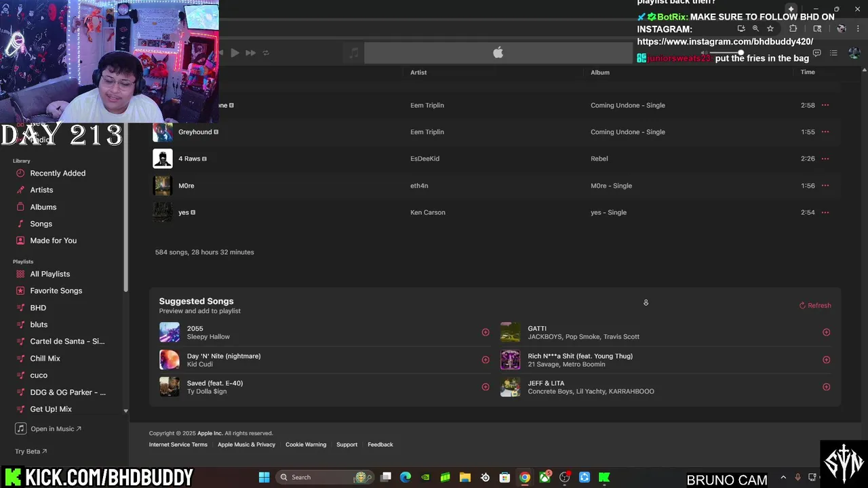This screenshot has height=488, width=868.
Task: Open the bluts playlist
Action: [39, 325]
